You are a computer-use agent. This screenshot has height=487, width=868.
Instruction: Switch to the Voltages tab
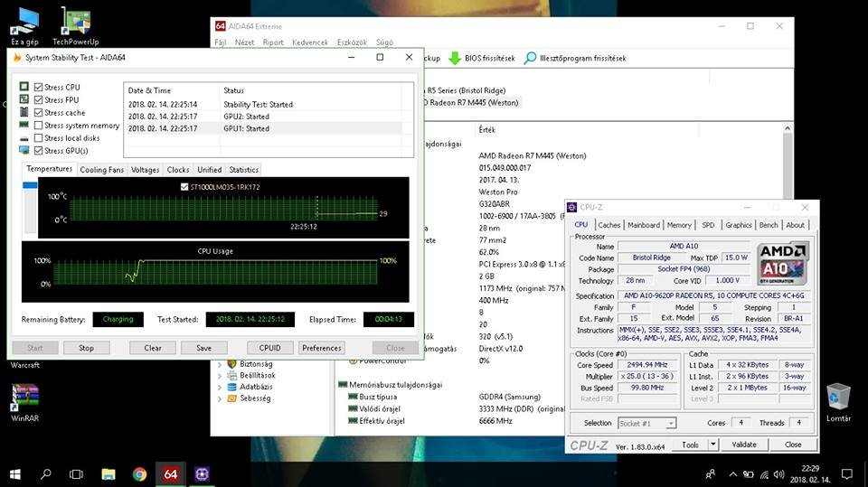(x=145, y=170)
